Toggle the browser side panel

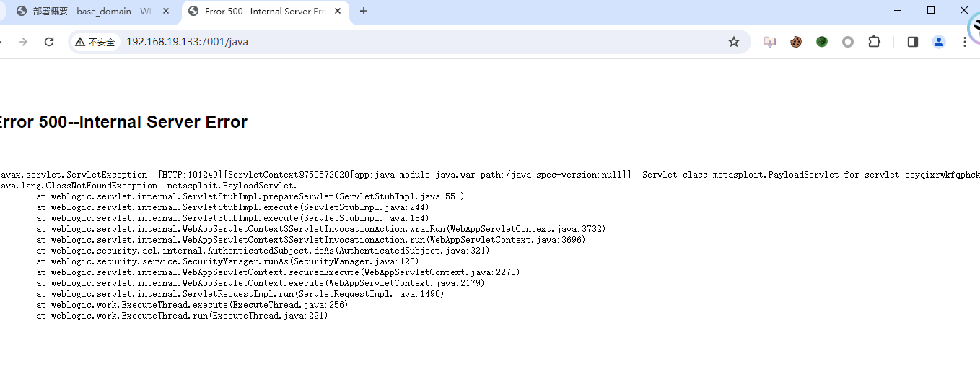click(913, 42)
